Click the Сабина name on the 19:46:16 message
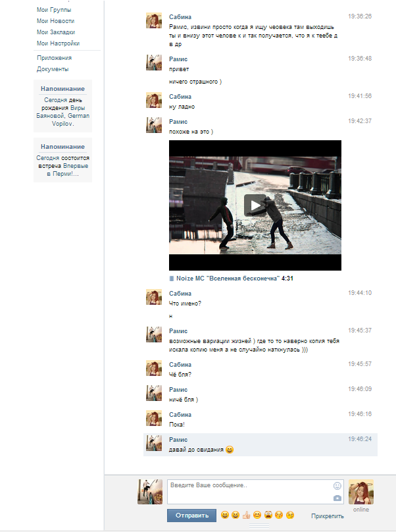The height and width of the screenshot is (532, 396). click(x=180, y=415)
